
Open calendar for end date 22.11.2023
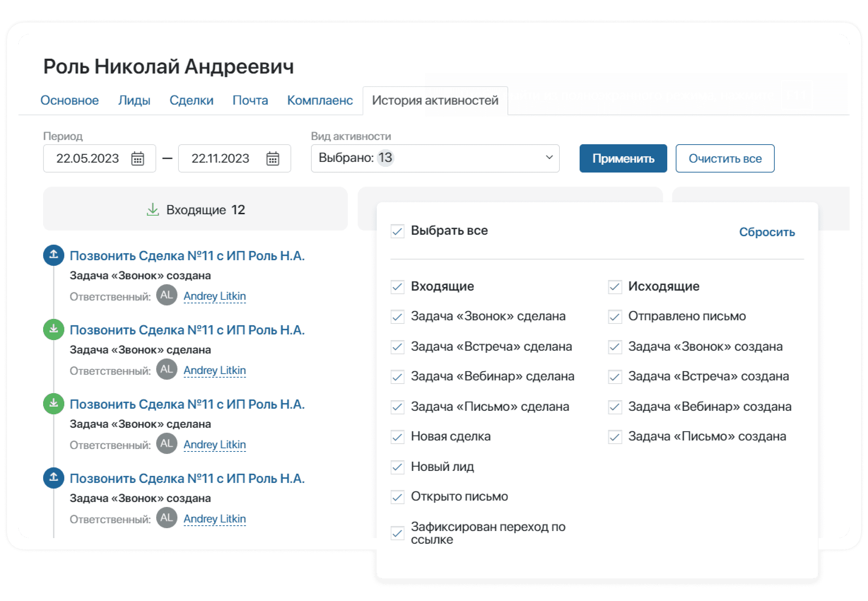click(x=272, y=158)
